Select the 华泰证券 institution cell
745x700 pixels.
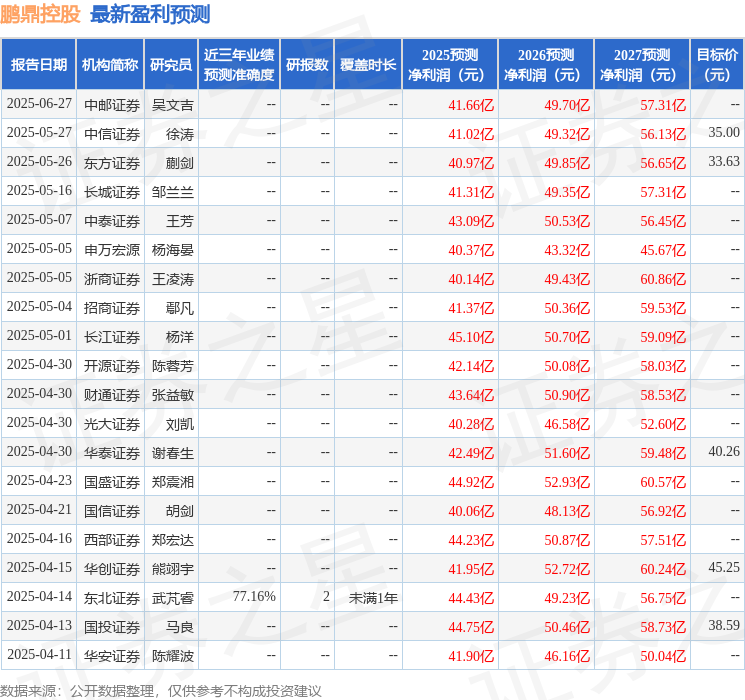112,453
